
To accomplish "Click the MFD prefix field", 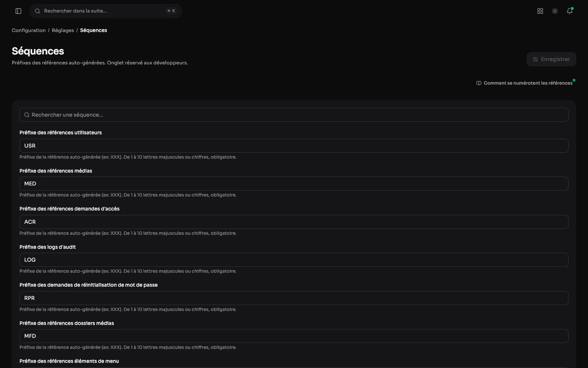I will click(x=294, y=336).
